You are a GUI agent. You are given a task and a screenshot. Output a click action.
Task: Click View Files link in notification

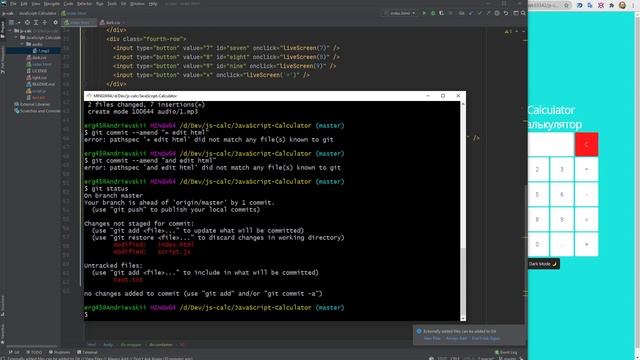tap(432, 338)
